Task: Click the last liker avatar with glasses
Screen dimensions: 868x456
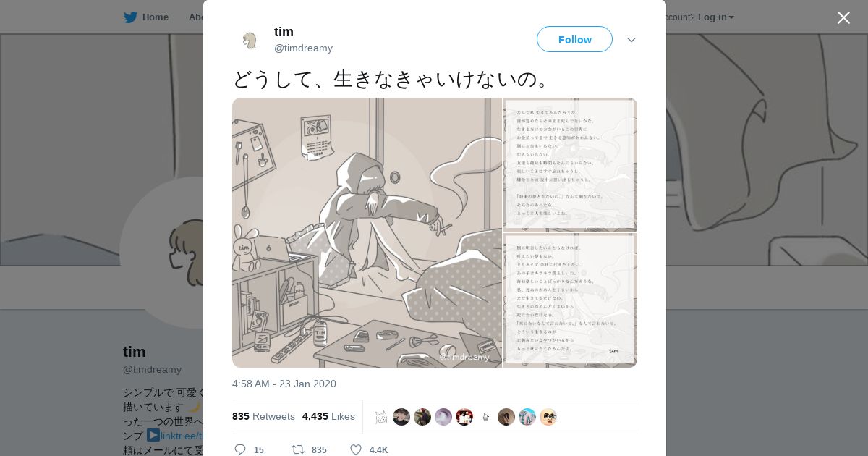Action: (548, 417)
